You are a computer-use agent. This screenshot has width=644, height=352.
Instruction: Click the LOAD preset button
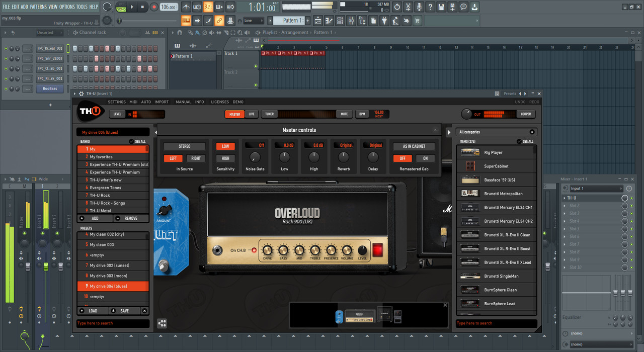93,311
